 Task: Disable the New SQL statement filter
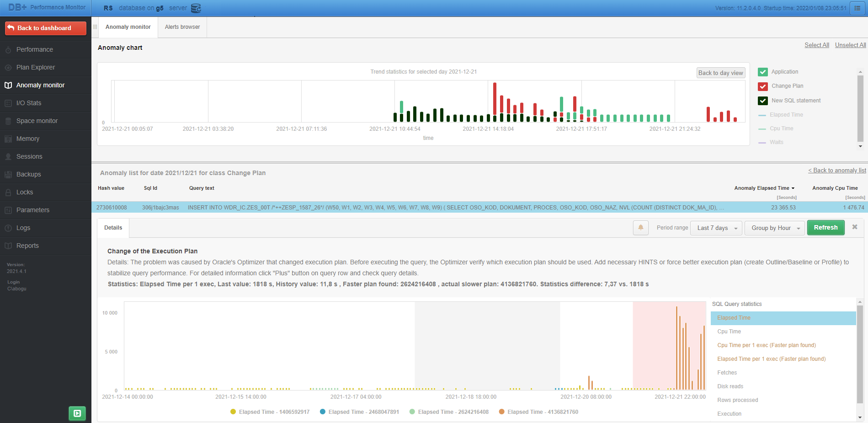pyautogui.click(x=762, y=101)
